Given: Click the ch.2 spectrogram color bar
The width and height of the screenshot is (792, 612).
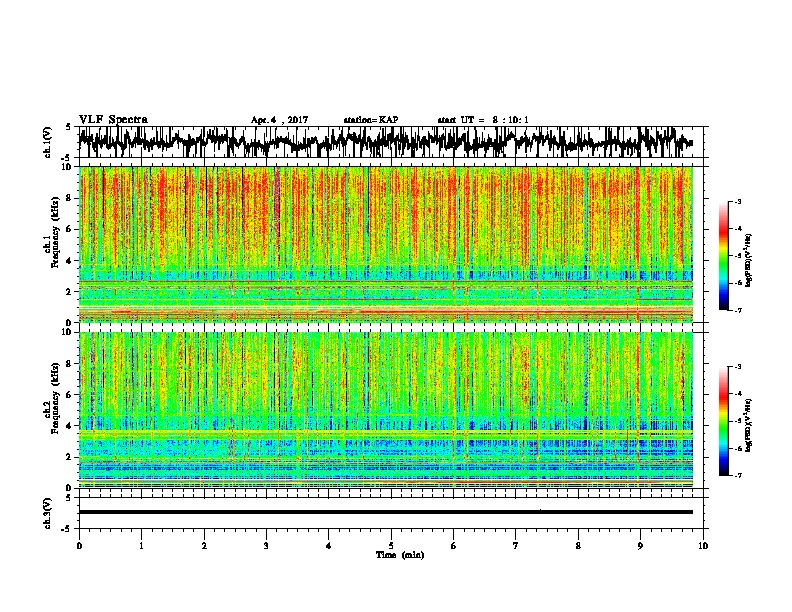Looking at the screenshot, I should (x=723, y=421).
